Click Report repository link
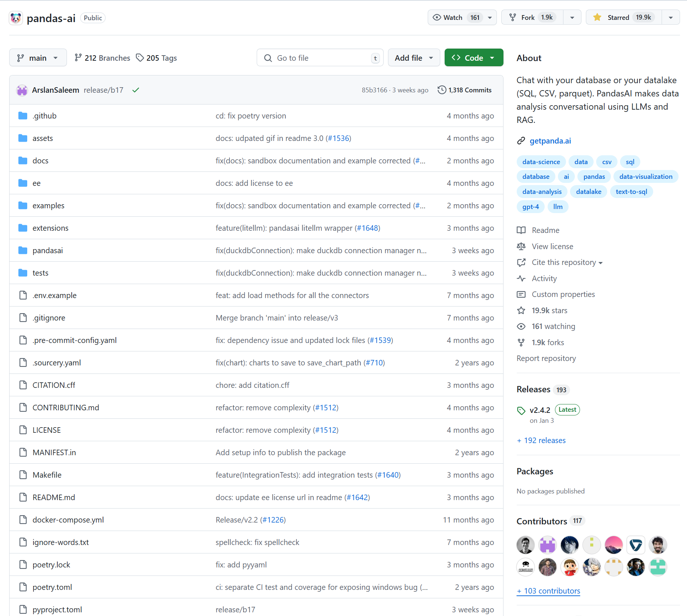 pos(546,358)
